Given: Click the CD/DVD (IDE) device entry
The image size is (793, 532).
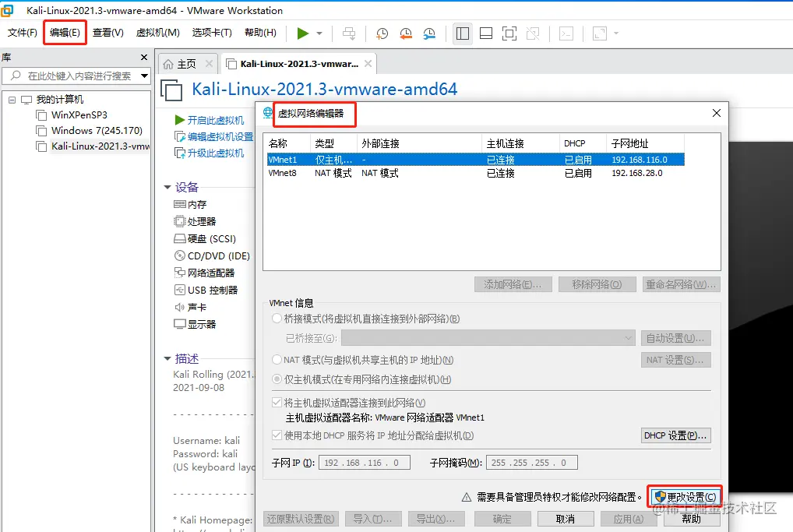Looking at the screenshot, I should click(x=212, y=256).
